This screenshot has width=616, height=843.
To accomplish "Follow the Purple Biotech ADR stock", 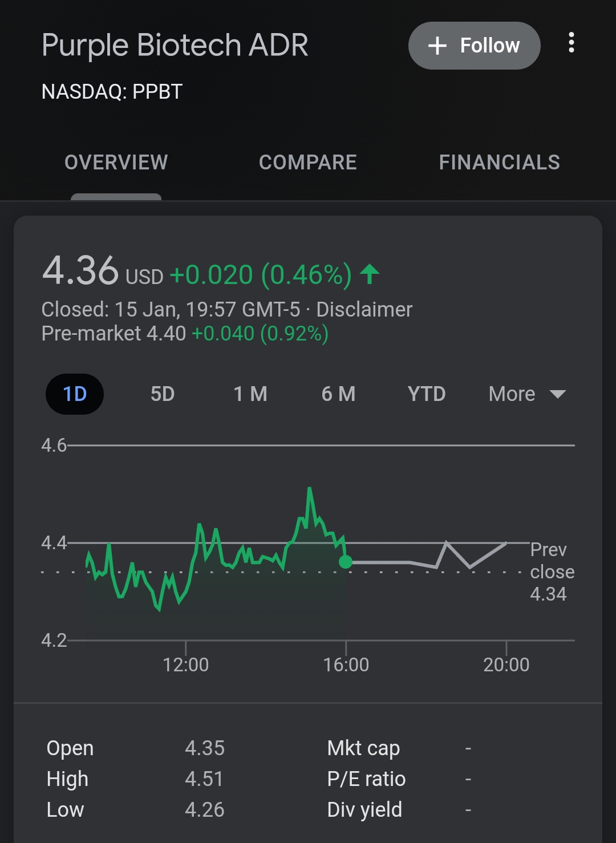I will click(x=474, y=46).
